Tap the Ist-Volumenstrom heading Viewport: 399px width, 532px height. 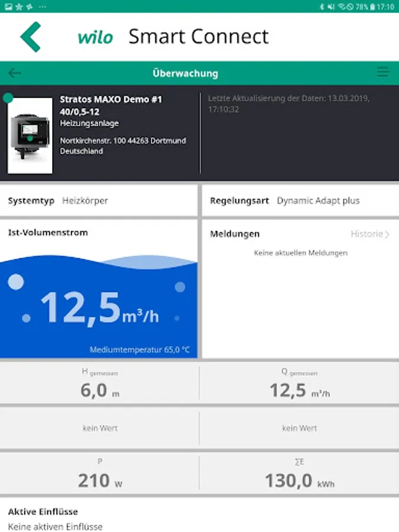click(x=48, y=233)
